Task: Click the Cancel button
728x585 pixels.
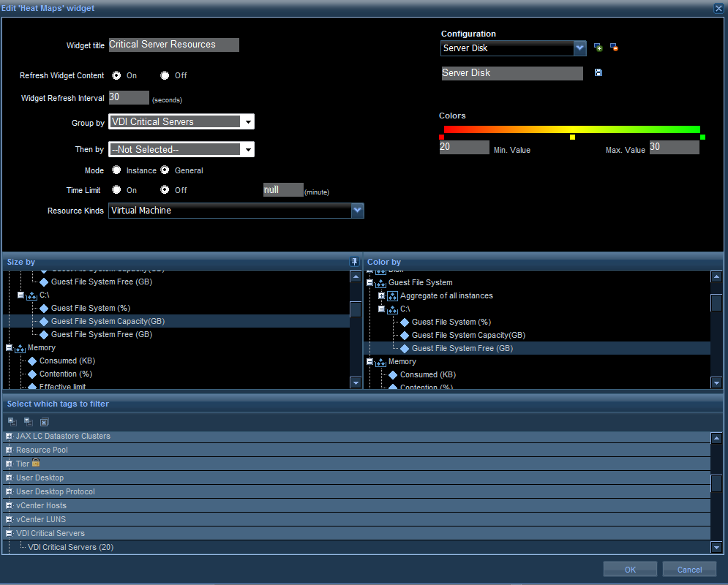Action: pyautogui.click(x=689, y=570)
